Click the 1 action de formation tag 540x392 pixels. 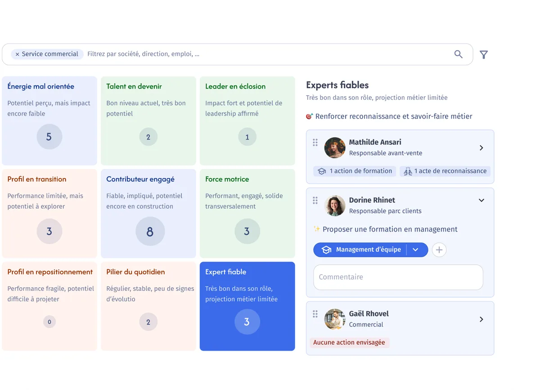point(355,171)
